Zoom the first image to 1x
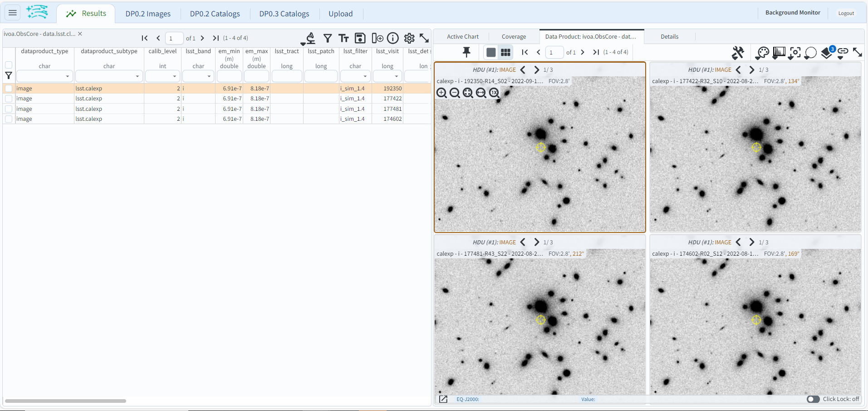The image size is (868, 411). tap(494, 93)
